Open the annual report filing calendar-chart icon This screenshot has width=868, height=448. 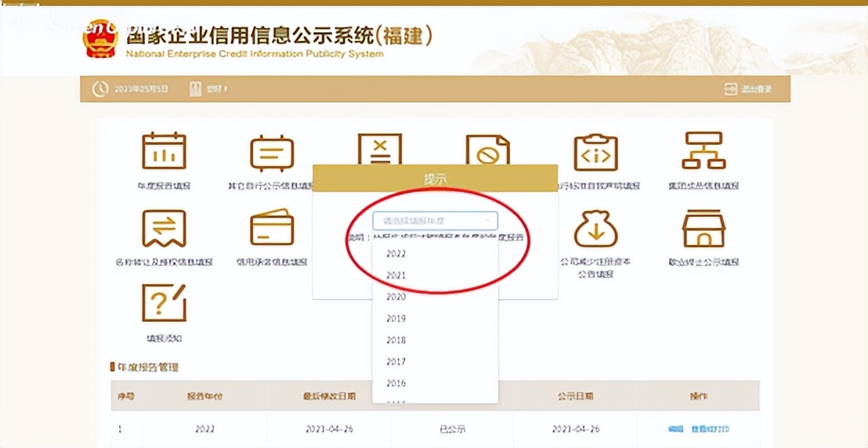tap(164, 150)
